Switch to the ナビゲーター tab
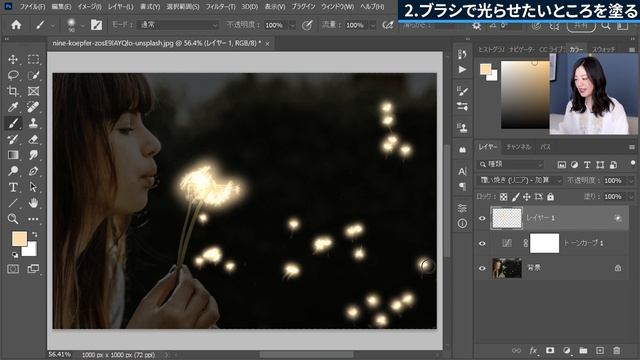Viewport: 640px width, 360px height. point(521,49)
